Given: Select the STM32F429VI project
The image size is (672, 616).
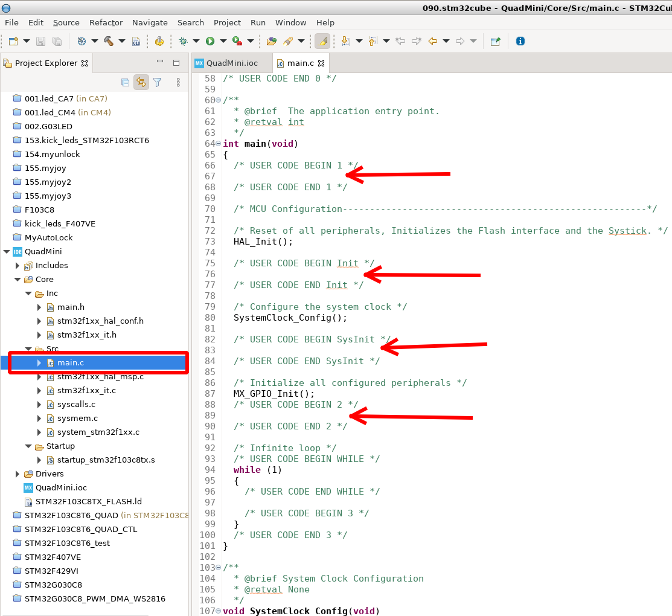Looking at the screenshot, I should coord(51,571).
